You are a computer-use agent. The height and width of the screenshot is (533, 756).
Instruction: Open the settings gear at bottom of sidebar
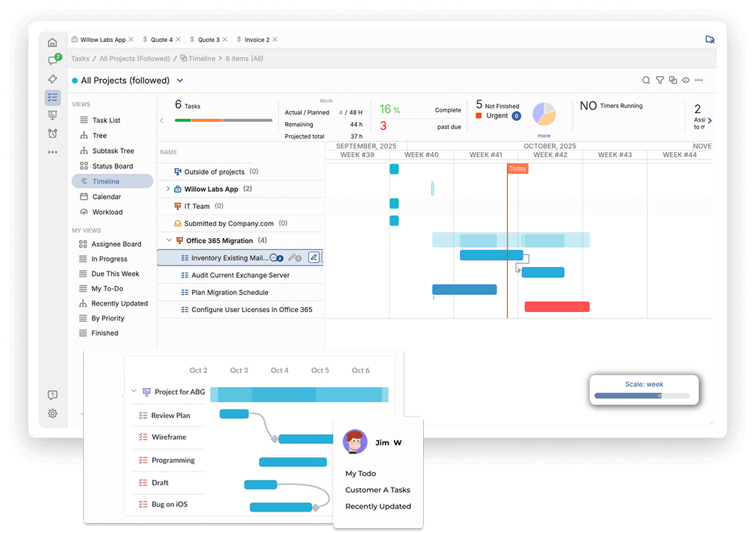tap(52, 413)
